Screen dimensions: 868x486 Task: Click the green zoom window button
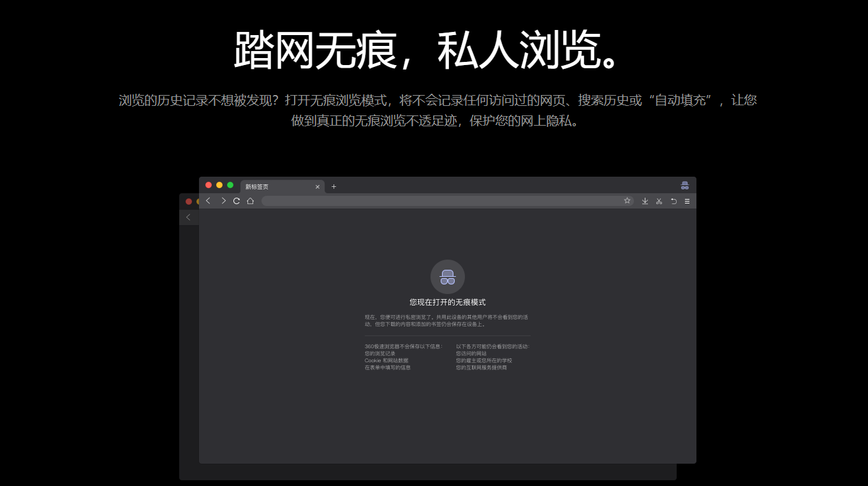pyautogui.click(x=230, y=185)
